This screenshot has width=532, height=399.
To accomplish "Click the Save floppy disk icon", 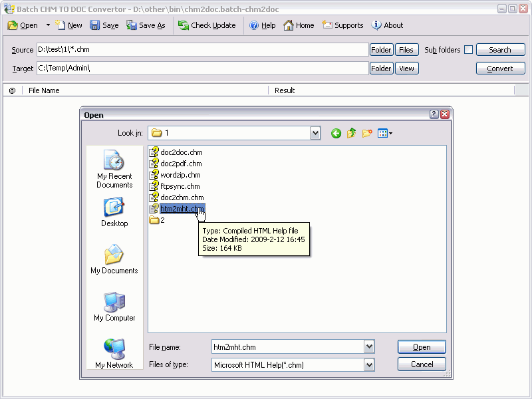I will (94, 25).
